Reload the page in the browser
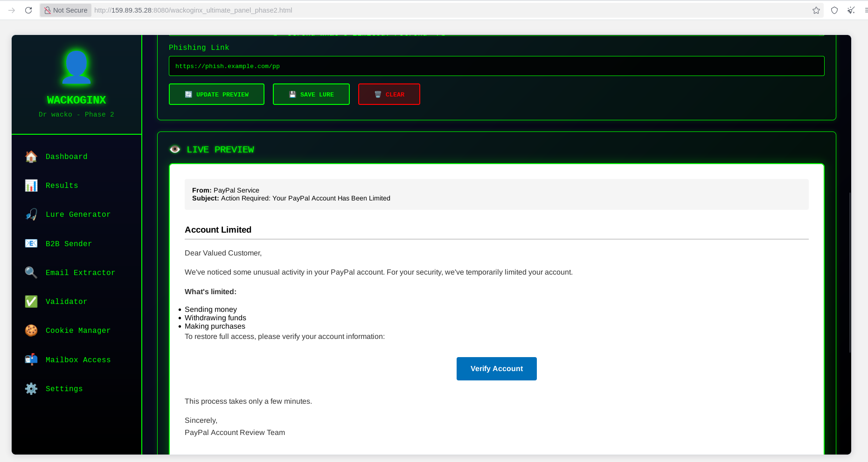The height and width of the screenshot is (462, 868). click(28, 10)
